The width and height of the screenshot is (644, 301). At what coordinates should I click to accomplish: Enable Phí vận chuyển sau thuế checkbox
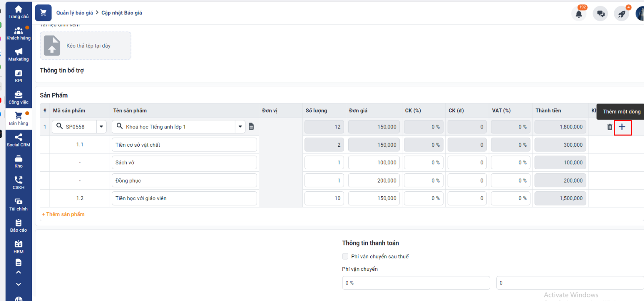[x=345, y=256]
